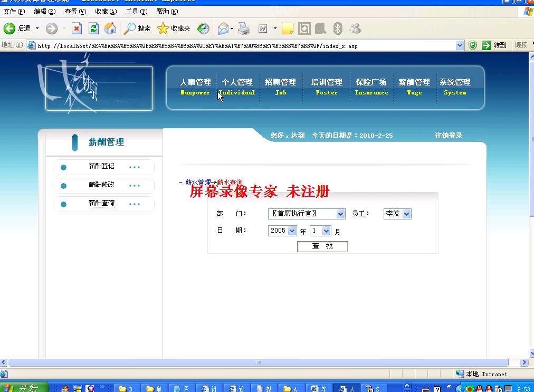This screenshot has height=392, width=534.
Task: Refresh the page with green arrows icon
Action: point(93,28)
